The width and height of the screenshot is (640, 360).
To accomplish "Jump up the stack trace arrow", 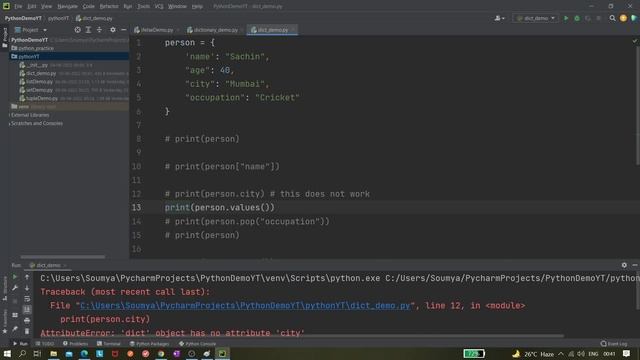I will [x=27, y=277].
